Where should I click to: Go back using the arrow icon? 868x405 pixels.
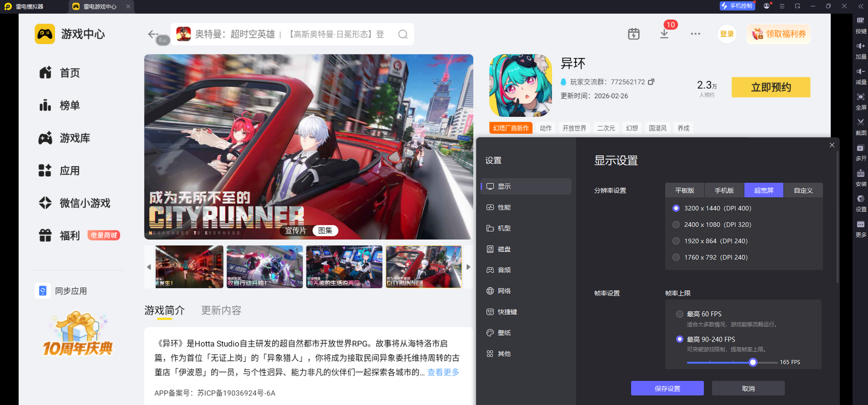[x=153, y=34]
